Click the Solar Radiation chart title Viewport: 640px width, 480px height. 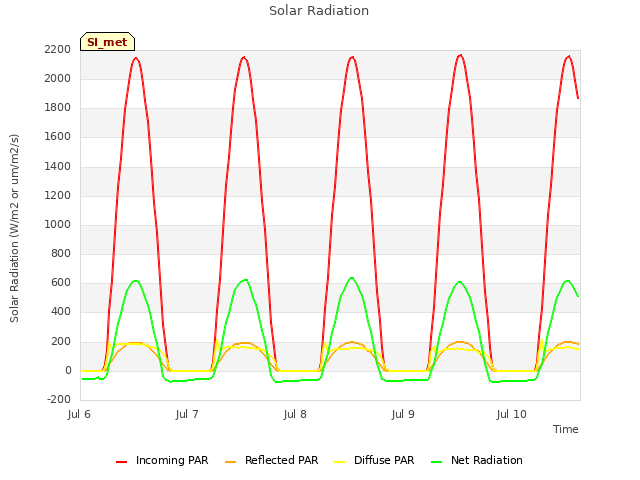(319, 11)
